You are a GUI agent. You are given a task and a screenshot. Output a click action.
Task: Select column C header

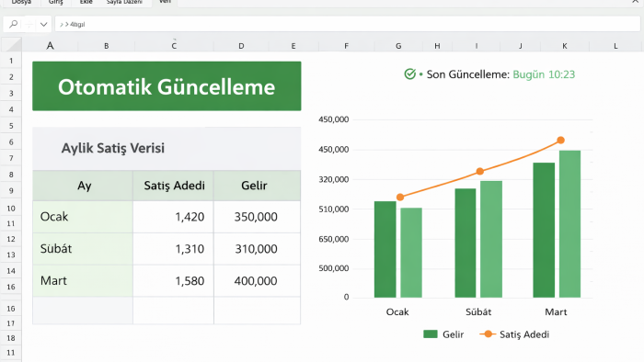pos(174,46)
